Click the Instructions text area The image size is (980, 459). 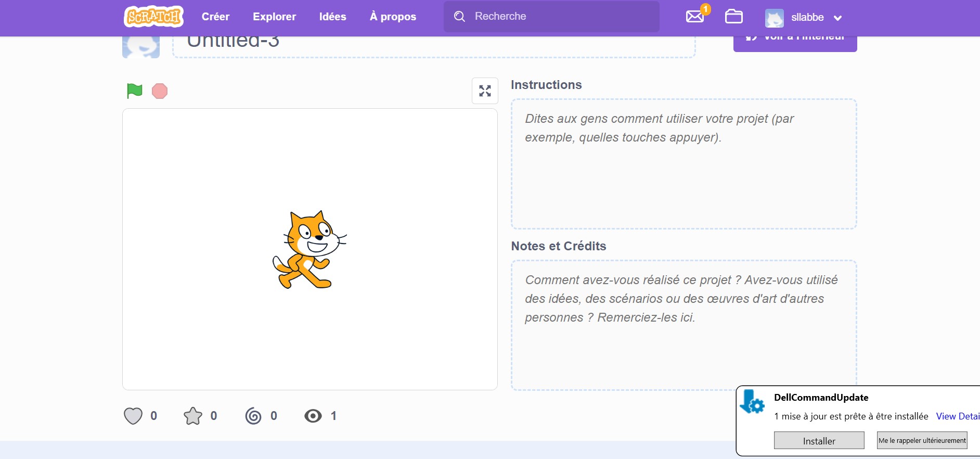point(684,164)
